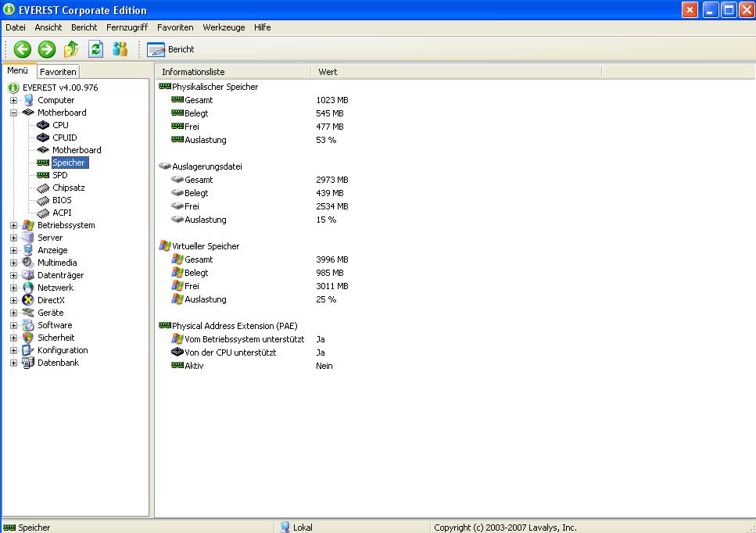756x533 pixels.
Task: Select the Virtueller Speicher group heading
Action: (x=206, y=246)
